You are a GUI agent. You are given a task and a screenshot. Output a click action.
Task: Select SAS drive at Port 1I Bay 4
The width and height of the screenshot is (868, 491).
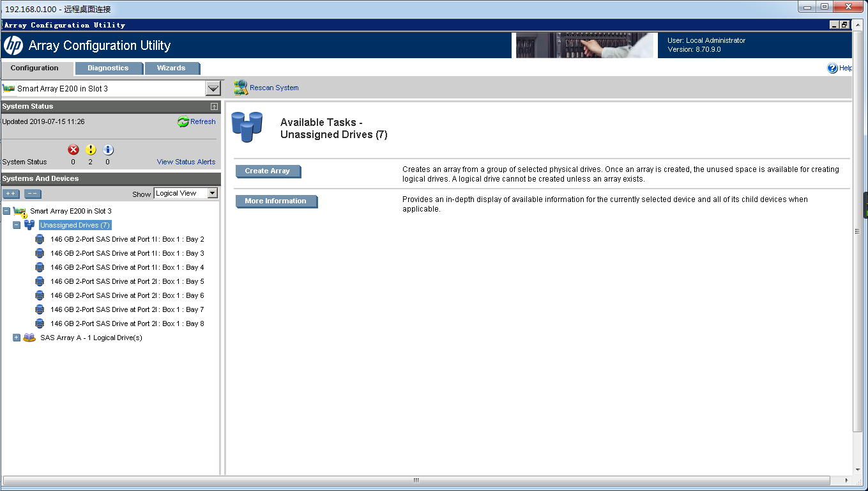[x=128, y=267]
